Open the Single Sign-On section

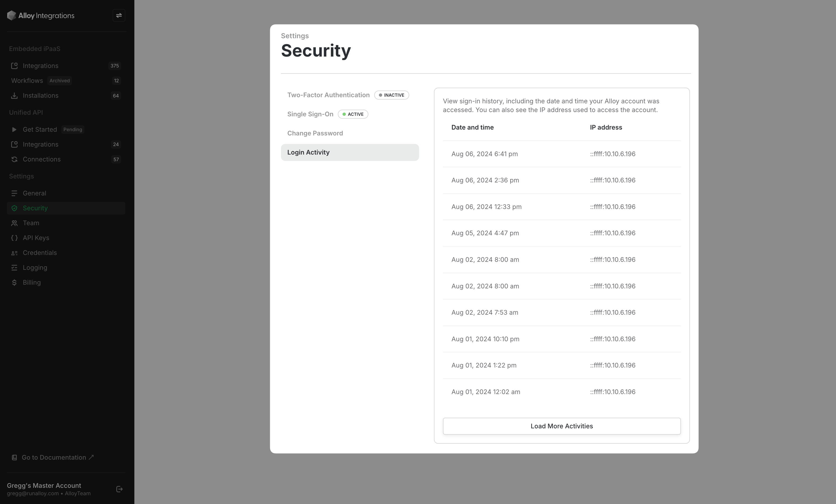point(310,114)
